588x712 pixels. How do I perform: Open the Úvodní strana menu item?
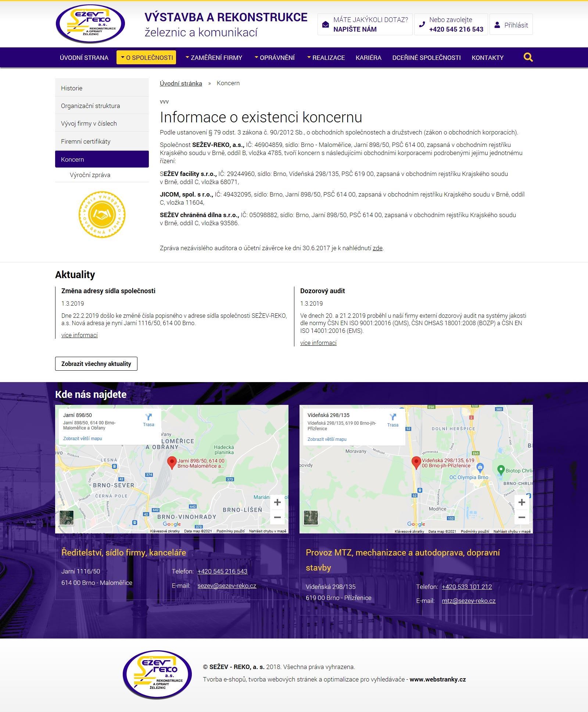coord(84,57)
